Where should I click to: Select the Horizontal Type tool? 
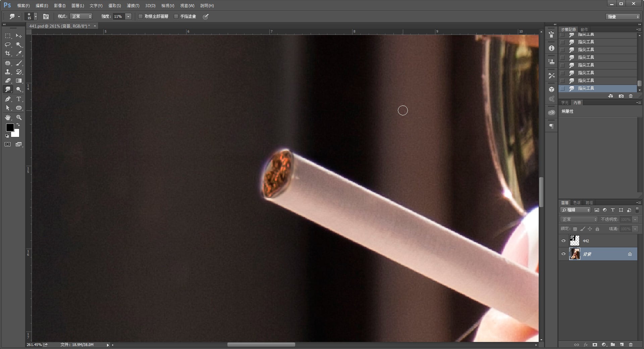(19, 99)
